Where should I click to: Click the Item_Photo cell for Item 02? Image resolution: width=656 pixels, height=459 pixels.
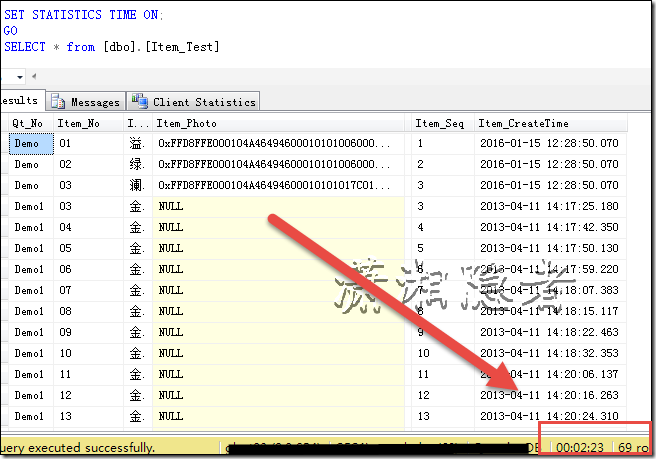[x=275, y=164]
